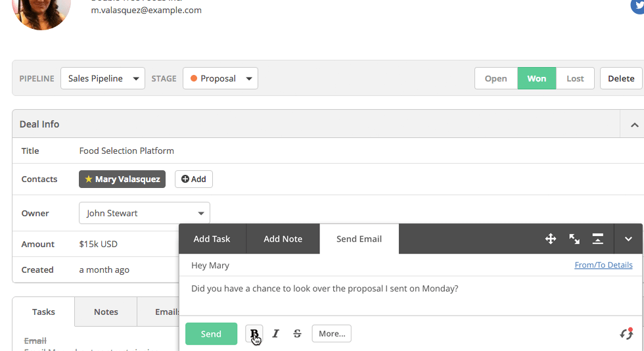
Task: Open the John Stewart owner dropdown
Action: [x=144, y=213]
